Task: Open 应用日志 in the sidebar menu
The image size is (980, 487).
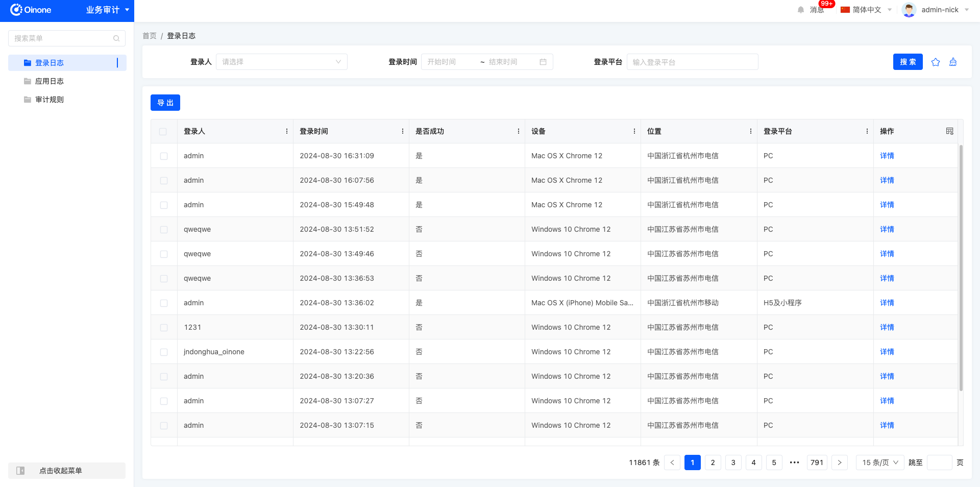Action: click(x=67, y=81)
